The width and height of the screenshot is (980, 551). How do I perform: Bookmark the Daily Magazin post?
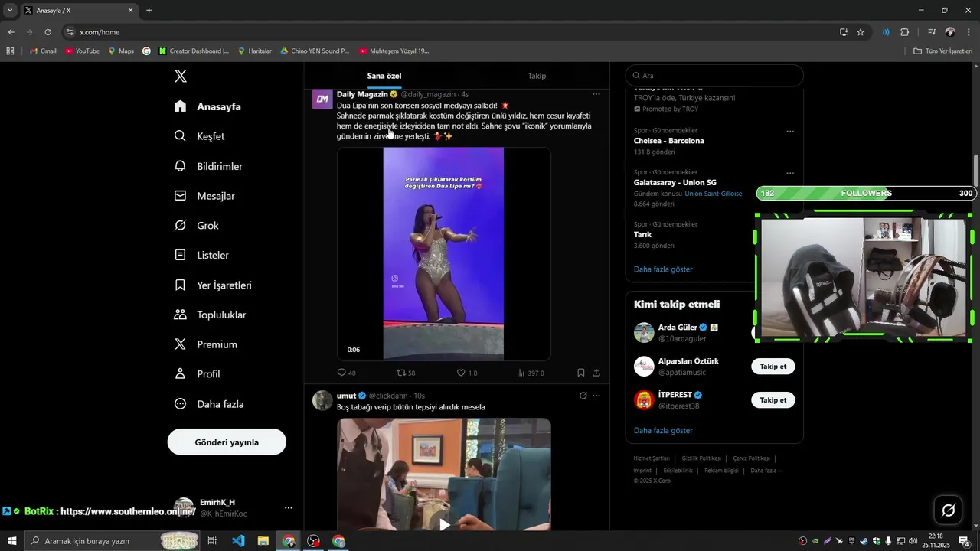coord(581,373)
